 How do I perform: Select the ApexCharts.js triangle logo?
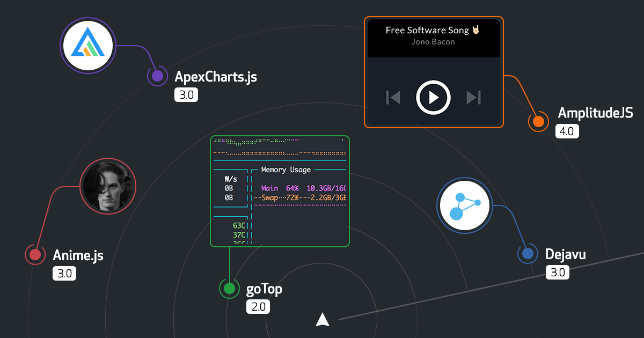[87, 45]
